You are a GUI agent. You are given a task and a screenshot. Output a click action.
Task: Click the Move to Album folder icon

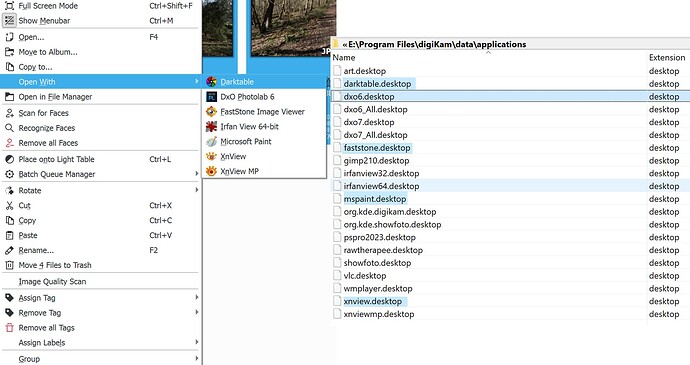click(9, 52)
